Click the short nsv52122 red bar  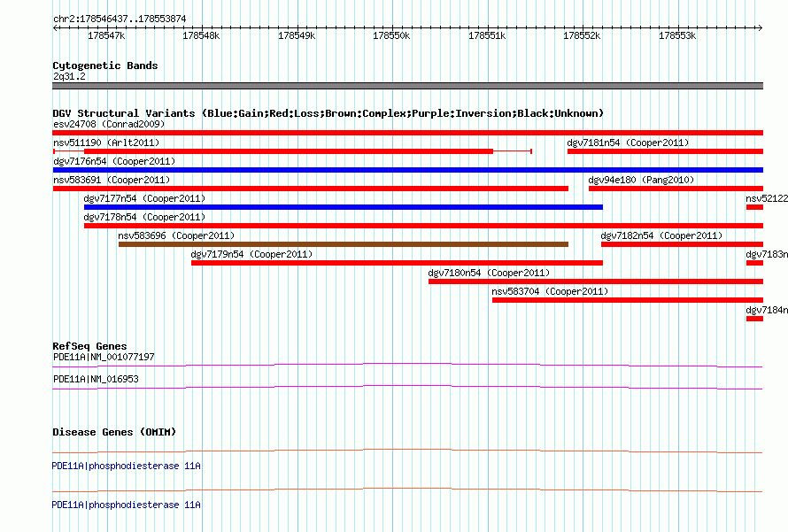[755, 207]
